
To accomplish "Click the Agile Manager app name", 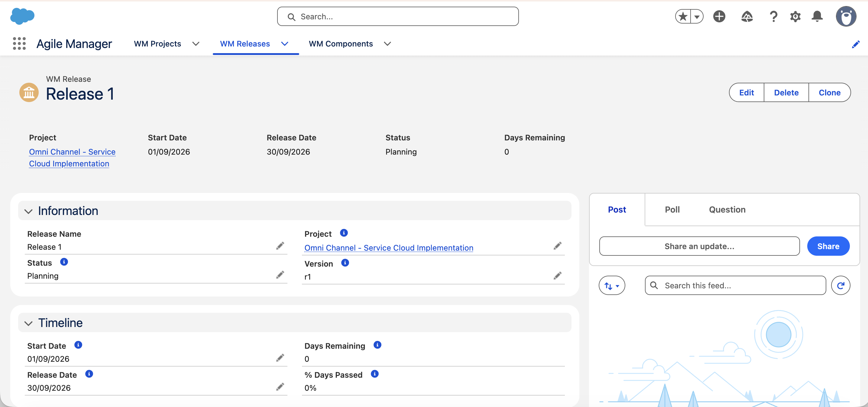I will (74, 44).
